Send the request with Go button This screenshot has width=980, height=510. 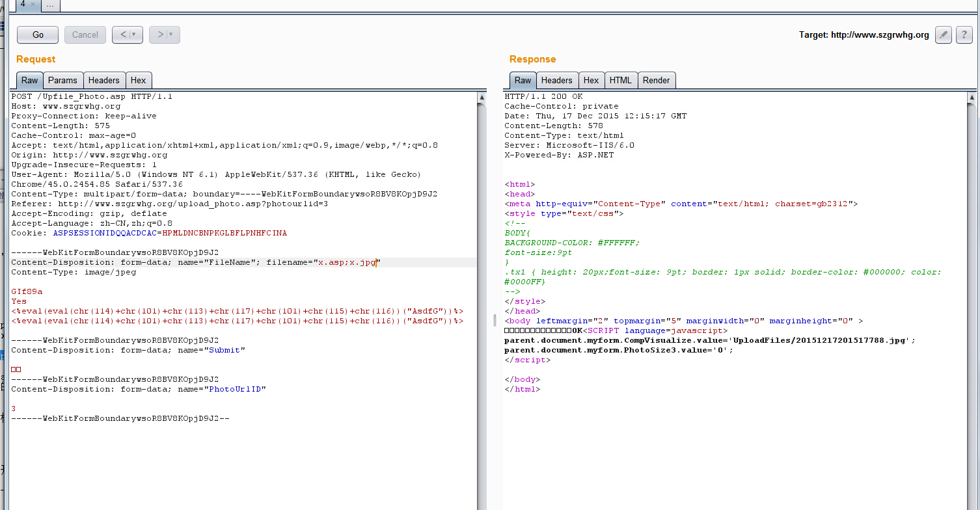tap(38, 35)
